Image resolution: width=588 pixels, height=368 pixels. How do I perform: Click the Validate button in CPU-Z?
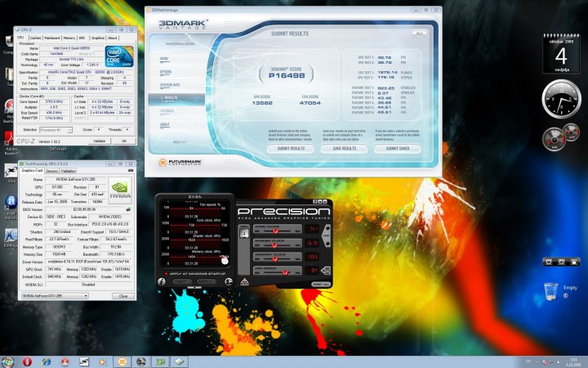[x=100, y=141]
